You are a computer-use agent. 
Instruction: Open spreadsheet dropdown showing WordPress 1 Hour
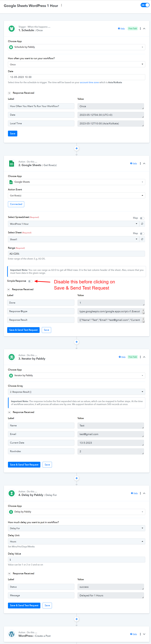(x=73, y=224)
